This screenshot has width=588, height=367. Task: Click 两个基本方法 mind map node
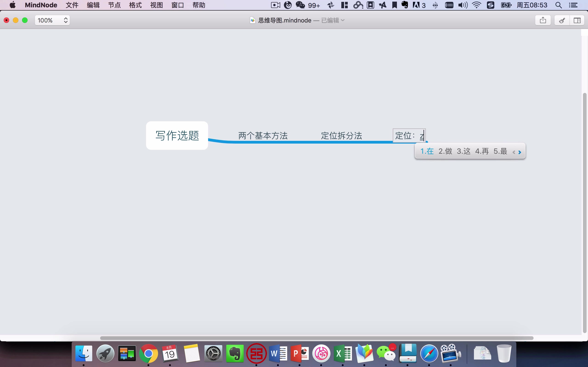coord(262,135)
